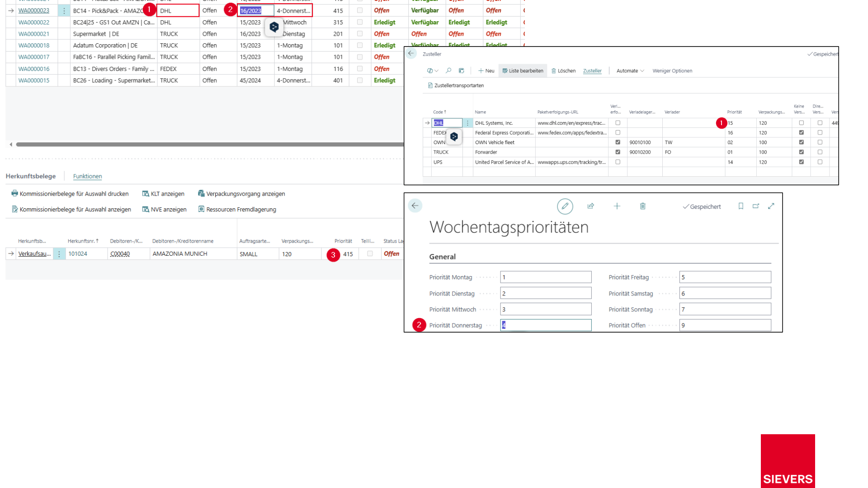Uncheck Keine Versandart checkbox for FEDEX row
Viewport: 868px width, 488px height.
click(x=802, y=132)
